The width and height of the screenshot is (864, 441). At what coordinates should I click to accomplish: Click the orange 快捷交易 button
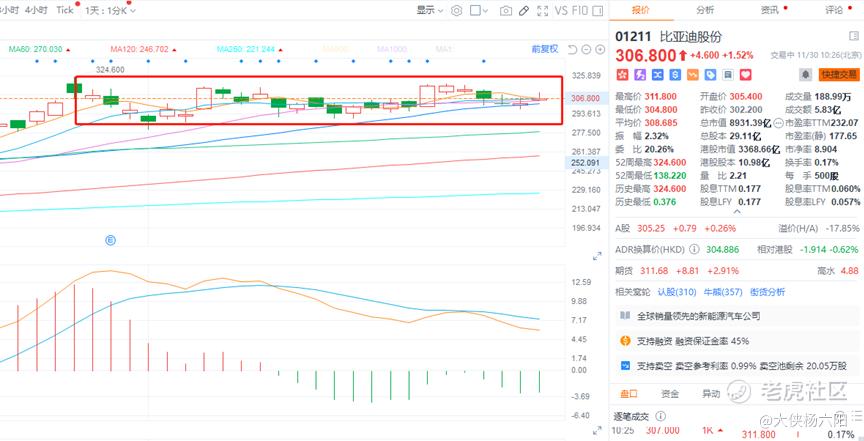coord(839,74)
